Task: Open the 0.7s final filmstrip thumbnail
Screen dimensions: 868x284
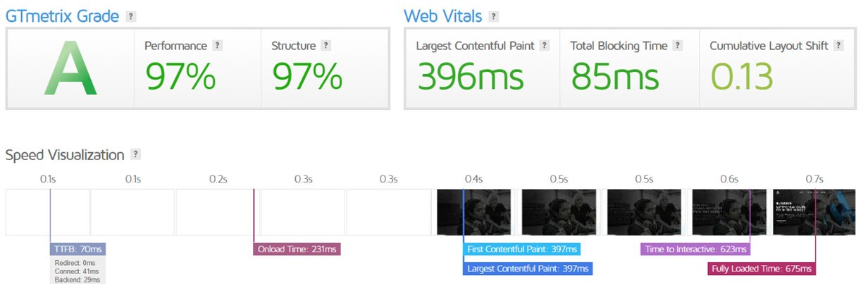Action: coord(814,212)
